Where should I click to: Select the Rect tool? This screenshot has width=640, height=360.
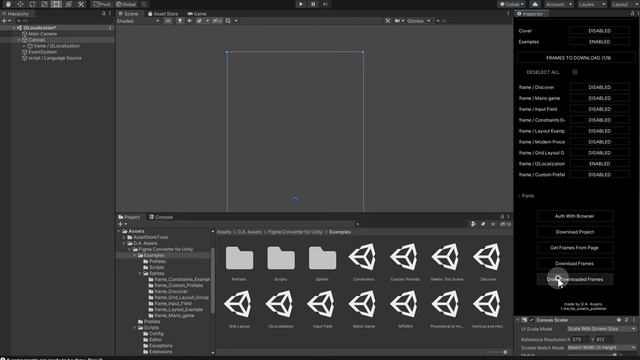tap(56, 4)
